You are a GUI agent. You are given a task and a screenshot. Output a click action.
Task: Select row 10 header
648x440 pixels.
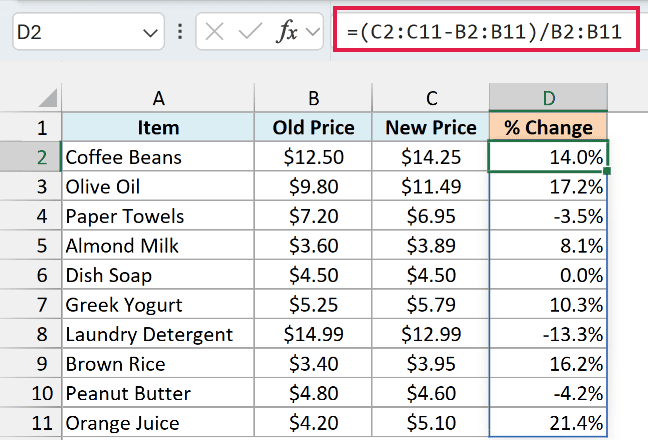[31, 393]
